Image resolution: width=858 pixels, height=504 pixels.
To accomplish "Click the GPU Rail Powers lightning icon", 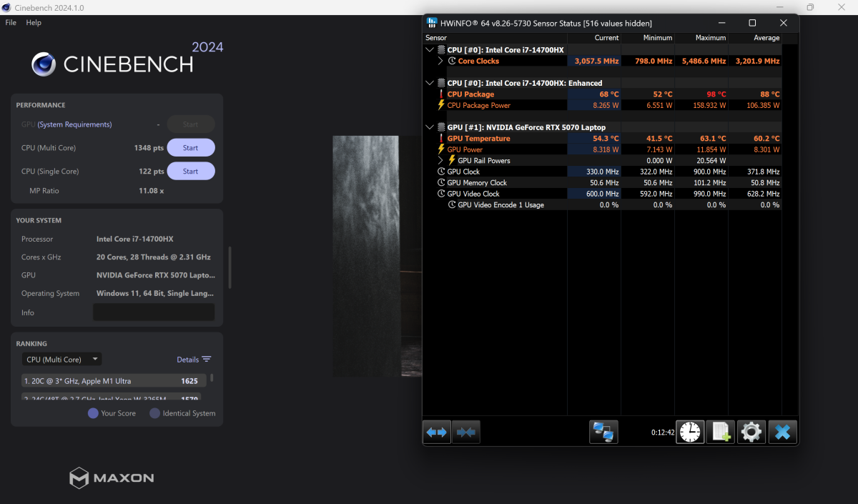I will click(x=452, y=161).
